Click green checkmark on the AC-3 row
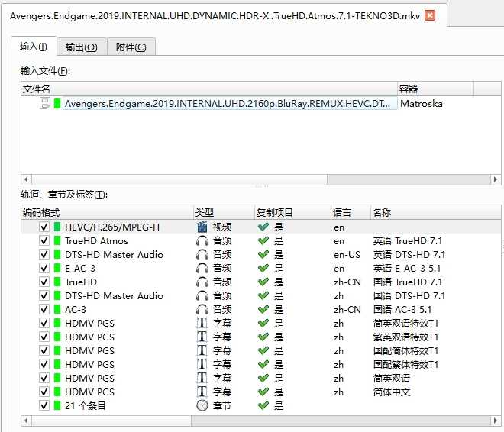 [x=263, y=309]
